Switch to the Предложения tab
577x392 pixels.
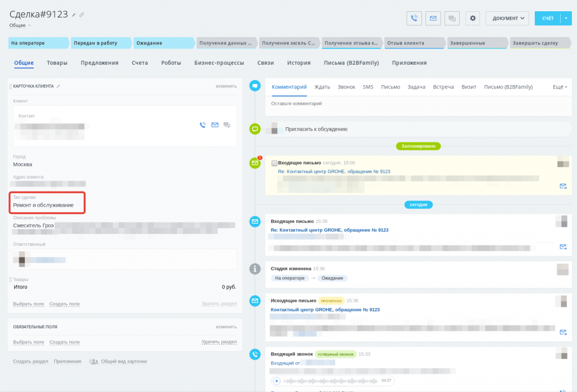pos(99,63)
